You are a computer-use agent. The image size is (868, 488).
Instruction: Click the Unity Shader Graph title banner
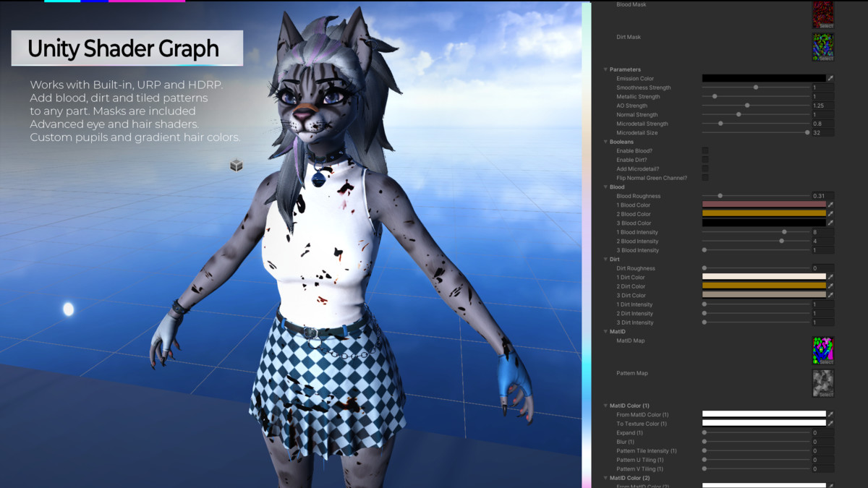[x=127, y=48]
